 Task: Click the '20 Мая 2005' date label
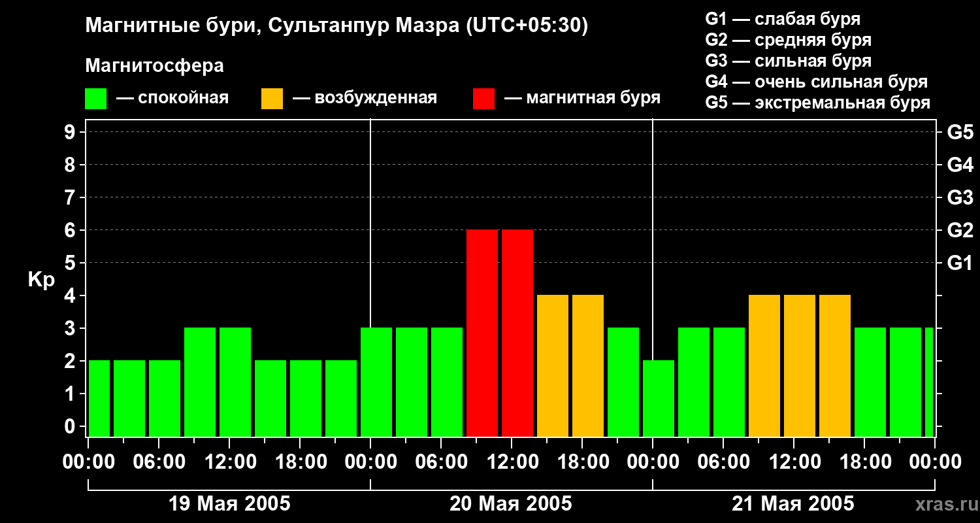pyautogui.click(x=511, y=504)
